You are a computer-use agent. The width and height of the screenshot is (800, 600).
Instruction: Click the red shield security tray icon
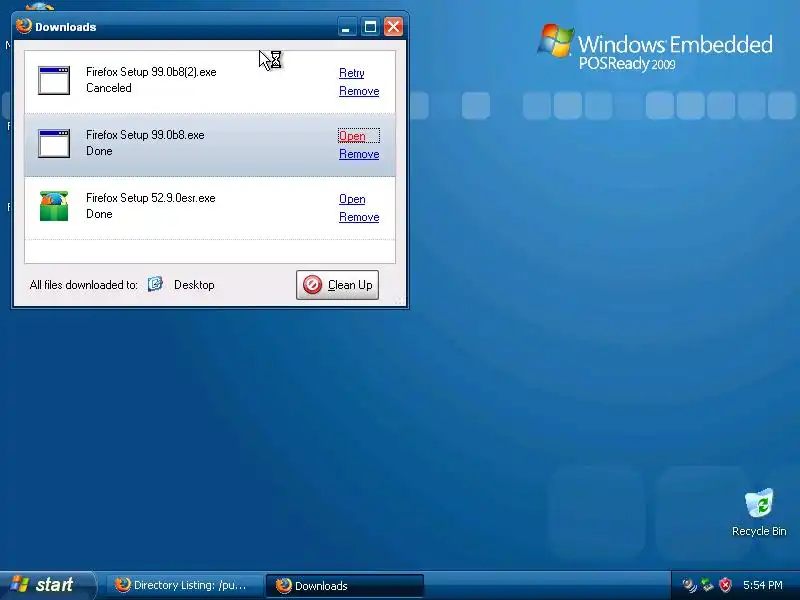[725, 585]
